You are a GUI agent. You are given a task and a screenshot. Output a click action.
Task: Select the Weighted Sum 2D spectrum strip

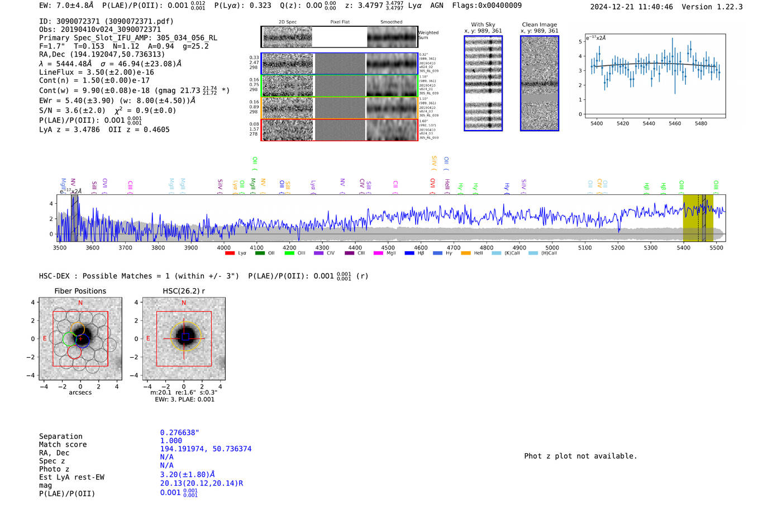click(288, 37)
